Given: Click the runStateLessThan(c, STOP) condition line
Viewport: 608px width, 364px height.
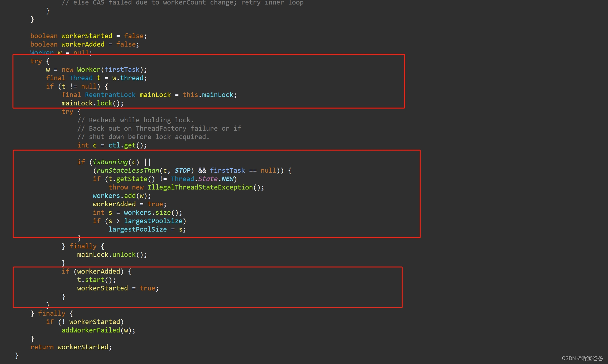Looking at the screenshot, I should [x=192, y=171].
